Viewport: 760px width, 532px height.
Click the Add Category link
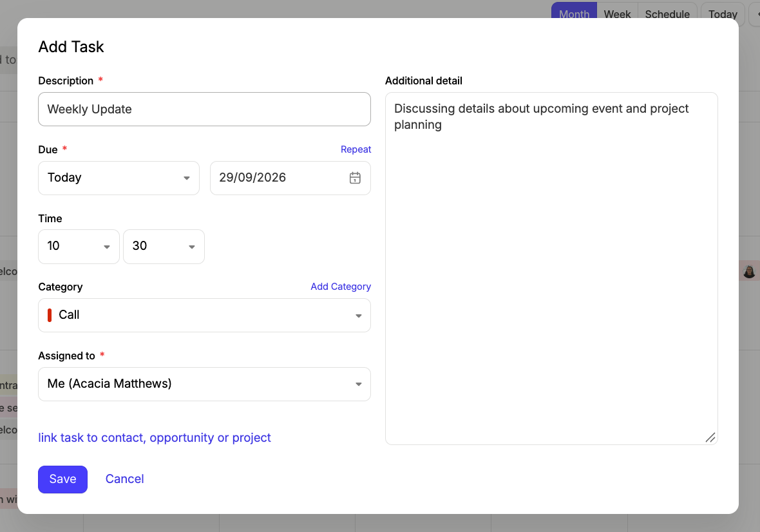(x=341, y=287)
